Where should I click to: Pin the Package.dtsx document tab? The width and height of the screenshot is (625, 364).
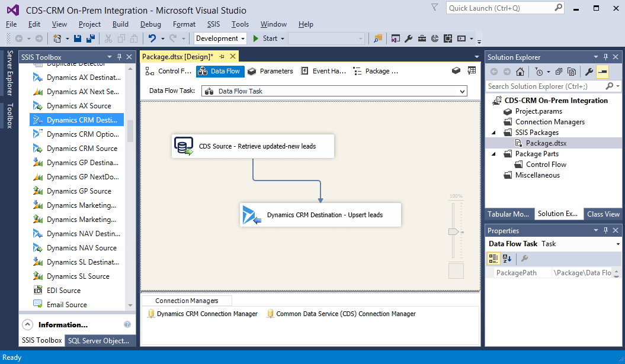pyautogui.click(x=222, y=57)
